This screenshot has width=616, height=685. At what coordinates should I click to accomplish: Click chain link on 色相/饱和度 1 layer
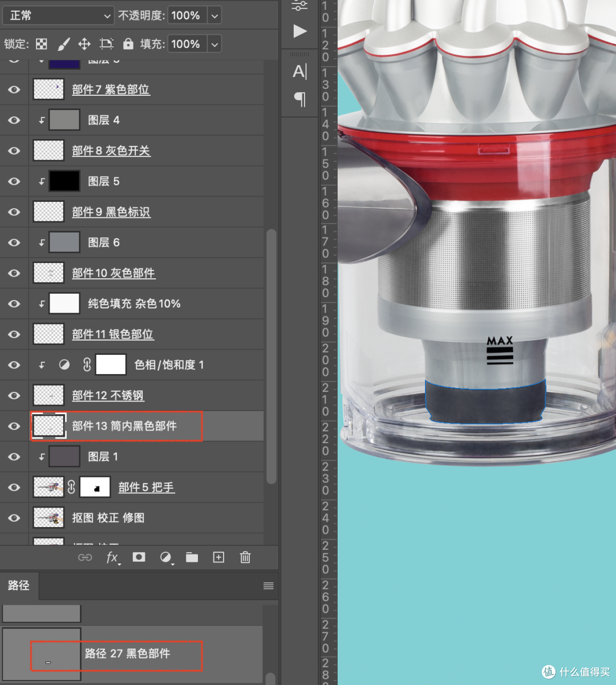[x=87, y=364]
